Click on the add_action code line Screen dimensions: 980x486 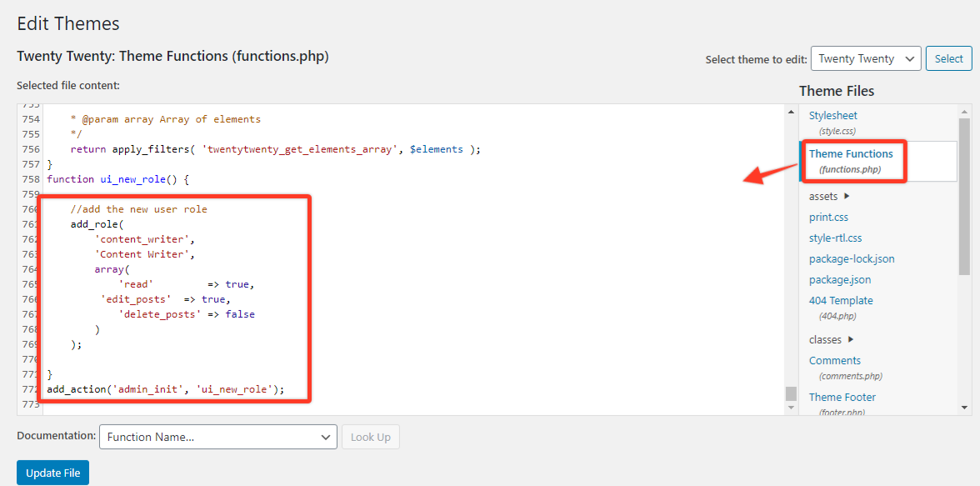[166, 389]
